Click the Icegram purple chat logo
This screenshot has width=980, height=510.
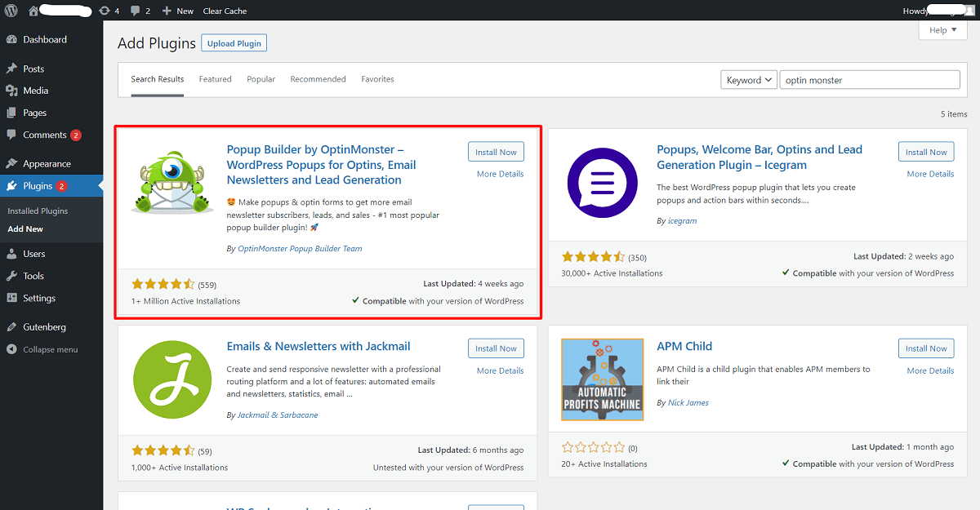[x=603, y=184]
